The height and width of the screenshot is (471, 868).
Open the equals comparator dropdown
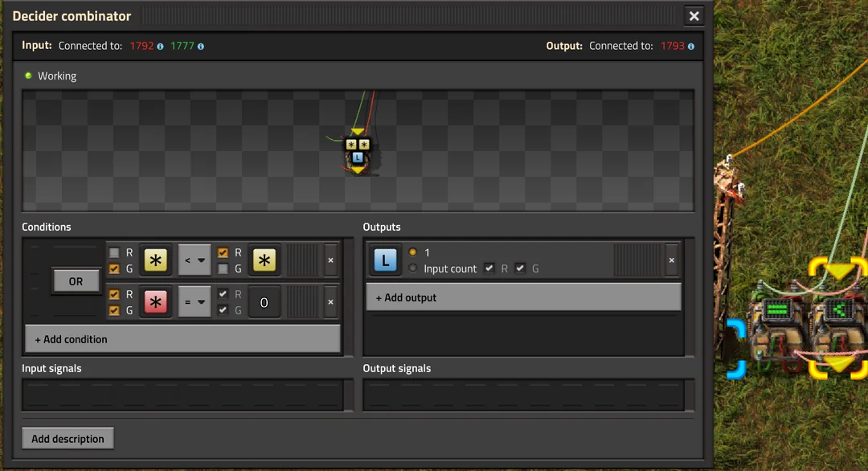(194, 302)
